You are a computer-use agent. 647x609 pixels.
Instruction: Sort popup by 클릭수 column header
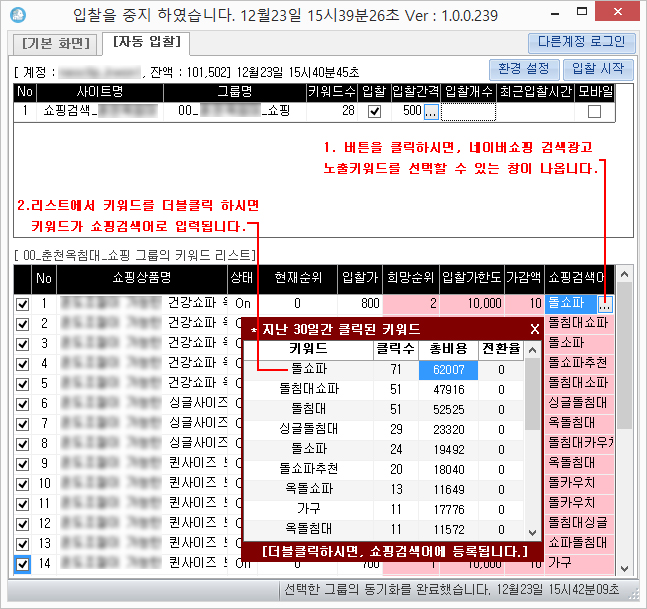click(396, 349)
